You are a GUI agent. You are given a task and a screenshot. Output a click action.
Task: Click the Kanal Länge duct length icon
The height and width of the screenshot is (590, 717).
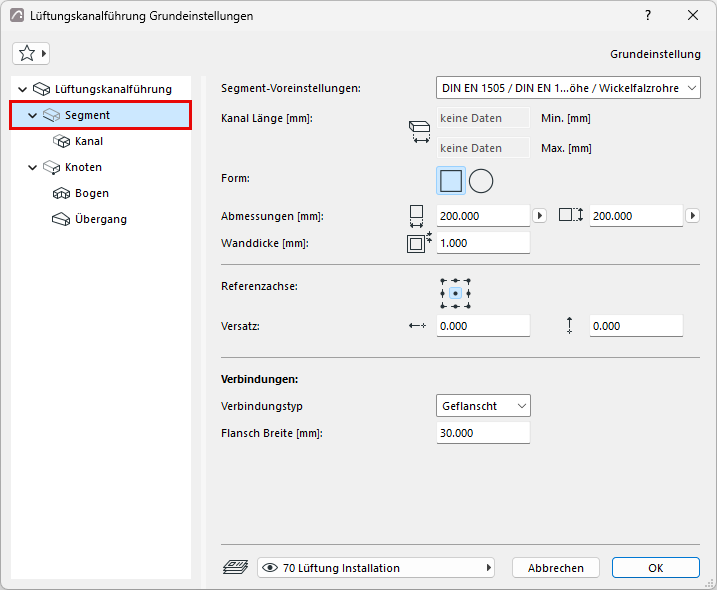419,132
